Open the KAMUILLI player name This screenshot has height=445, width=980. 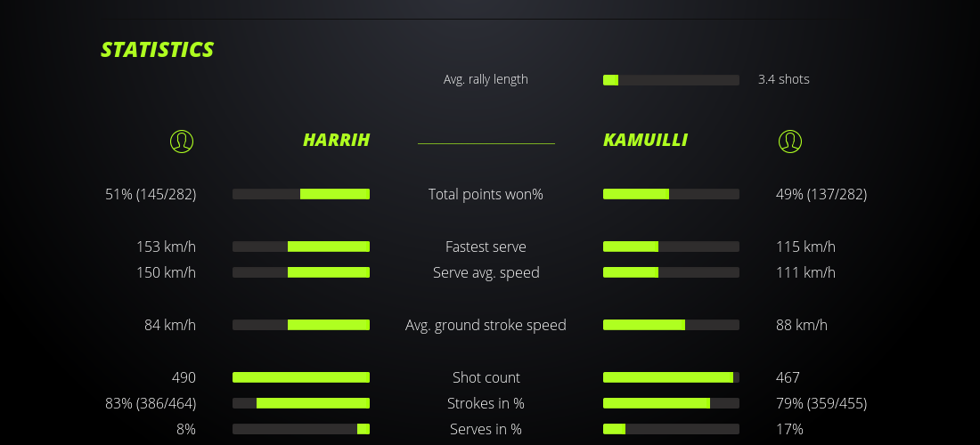pyautogui.click(x=645, y=140)
